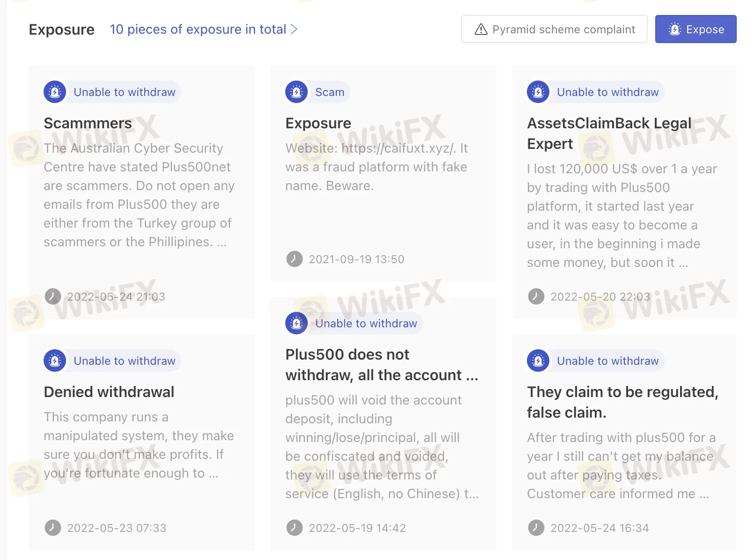
Task: Select 'Unable to withdraw' tag above regulated claim card
Action: (x=608, y=361)
